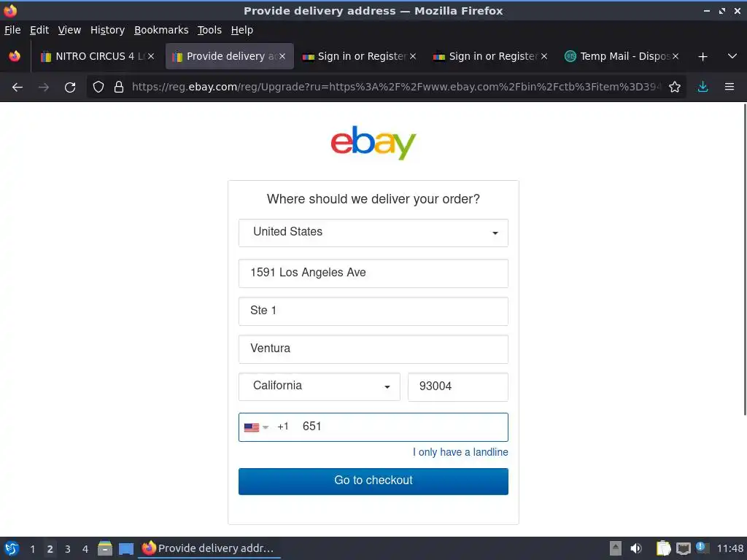Click the street address field 1591 Los Angeles Ave
Viewport: 747px width, 560px height.
coord(373,273)
